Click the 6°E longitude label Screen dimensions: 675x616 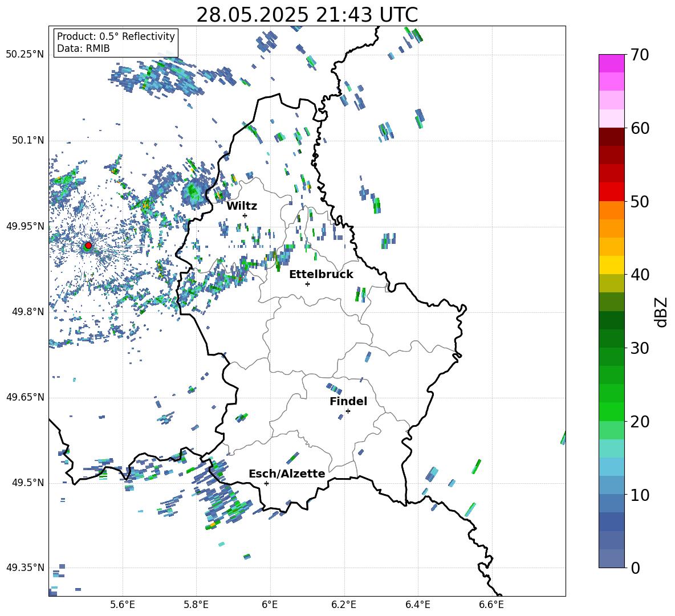270,605
